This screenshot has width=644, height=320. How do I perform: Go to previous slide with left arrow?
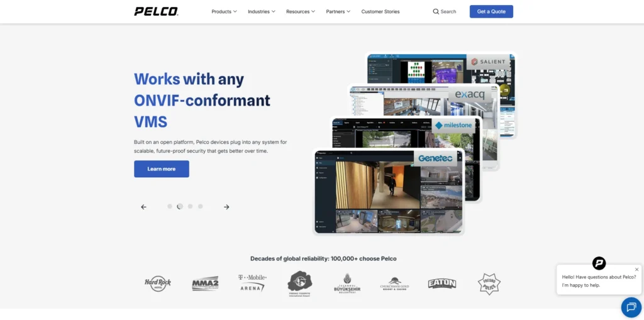click(143, 207)
